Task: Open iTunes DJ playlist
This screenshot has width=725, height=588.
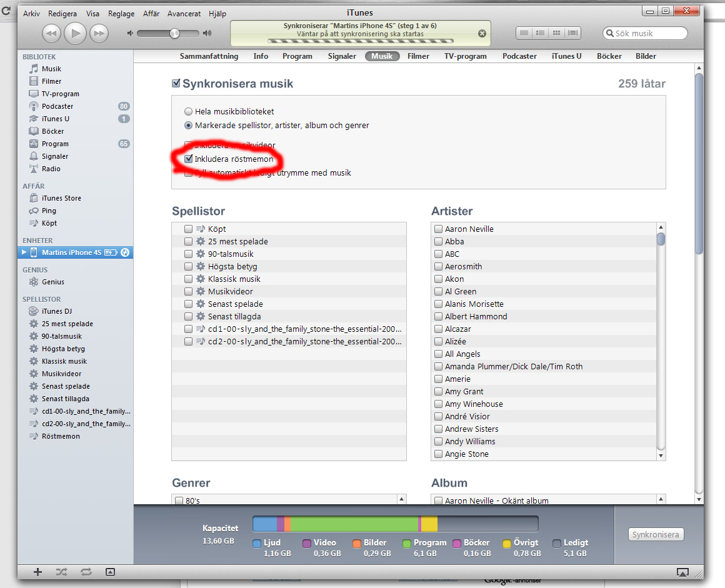Action: pyautogui.click(x=56, y=312)
